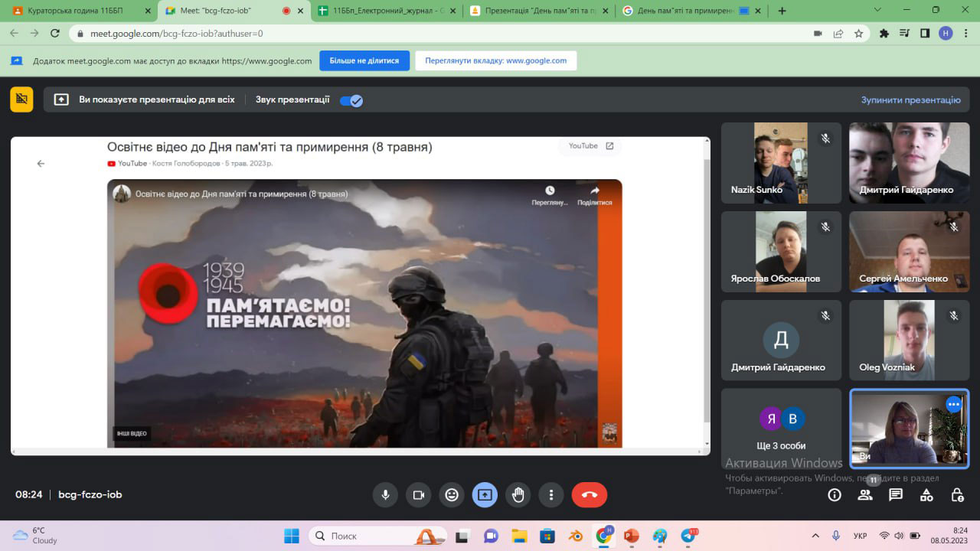Open host controls lock icon
This screenshot has width=980, height=551.
click(957, 495)
